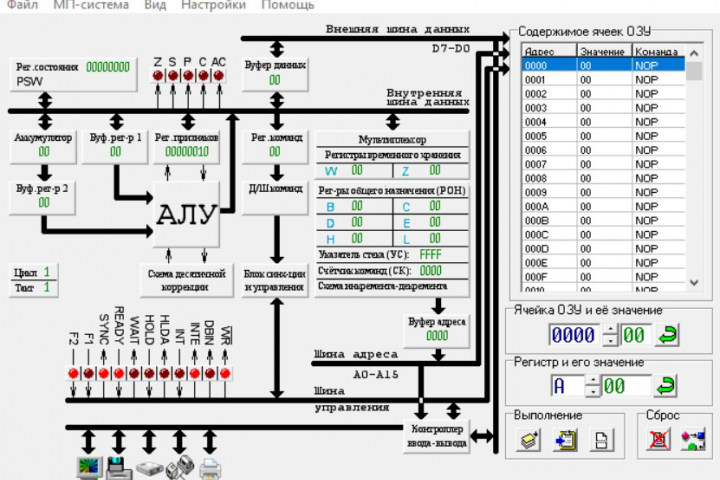Toggle the INTE signal lamp
This screenshot has height=480, width=720.
point(195,373)
